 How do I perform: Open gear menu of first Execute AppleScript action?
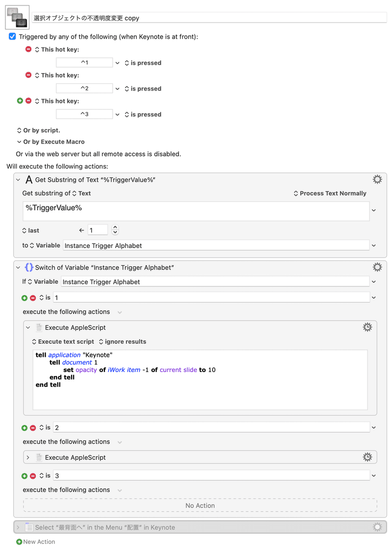coord(367,327)
